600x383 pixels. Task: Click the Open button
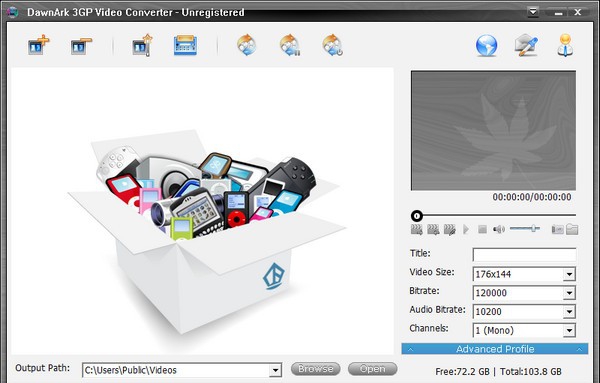(x=372, y=369)
